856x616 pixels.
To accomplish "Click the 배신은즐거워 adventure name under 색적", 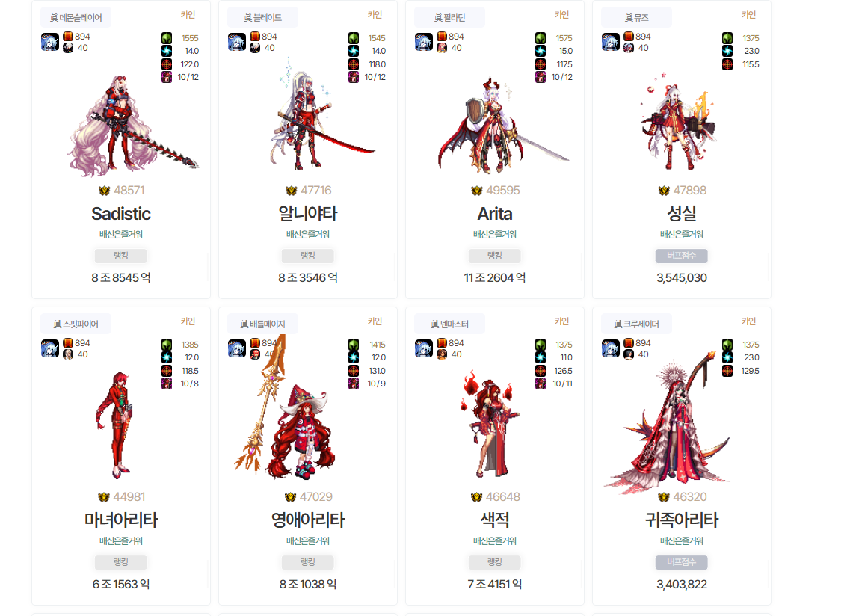I will pos(495,540).
